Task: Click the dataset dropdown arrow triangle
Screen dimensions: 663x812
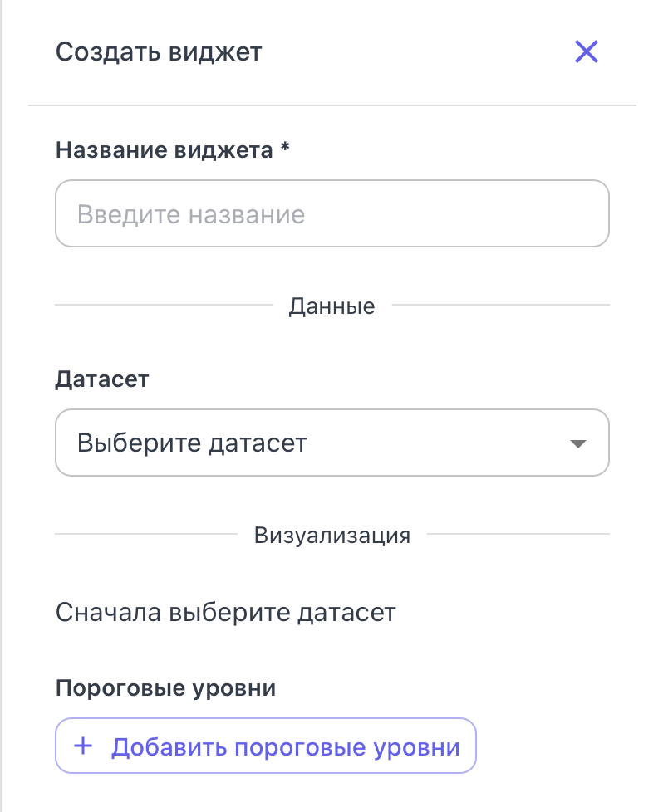Action: point(578,443)
